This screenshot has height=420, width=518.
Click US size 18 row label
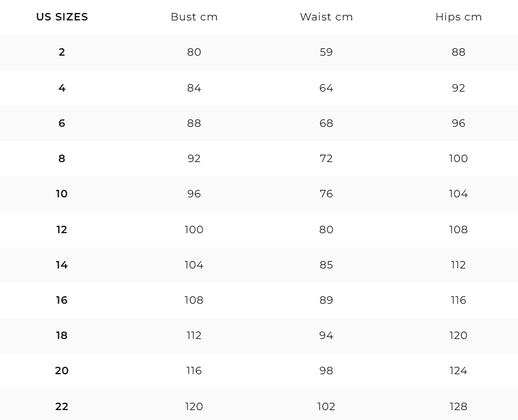(62, 335)
